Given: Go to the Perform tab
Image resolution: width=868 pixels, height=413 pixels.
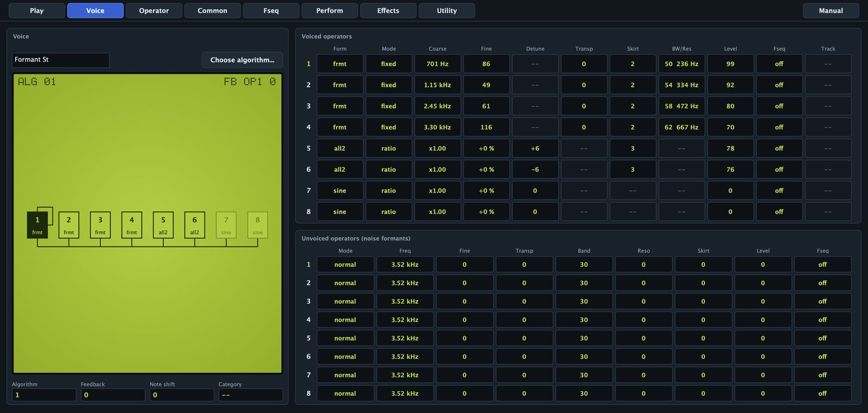Looking at the screenshot, I should tap(330, 10).
